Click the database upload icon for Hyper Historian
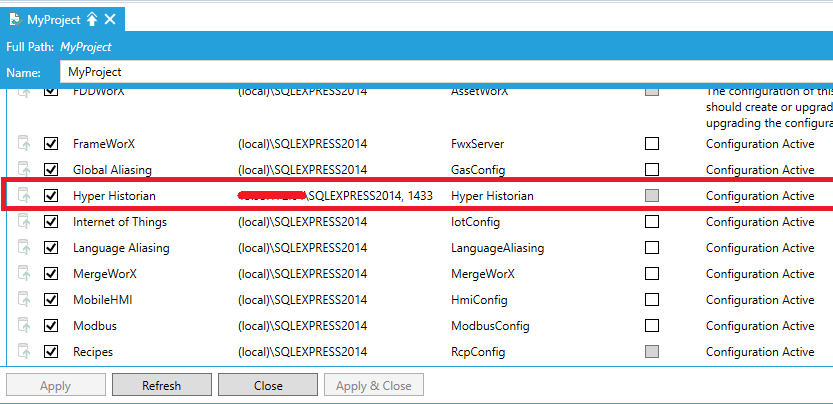Image resolution: width=833 pixels, height=404 pixels. coord(24,196)
